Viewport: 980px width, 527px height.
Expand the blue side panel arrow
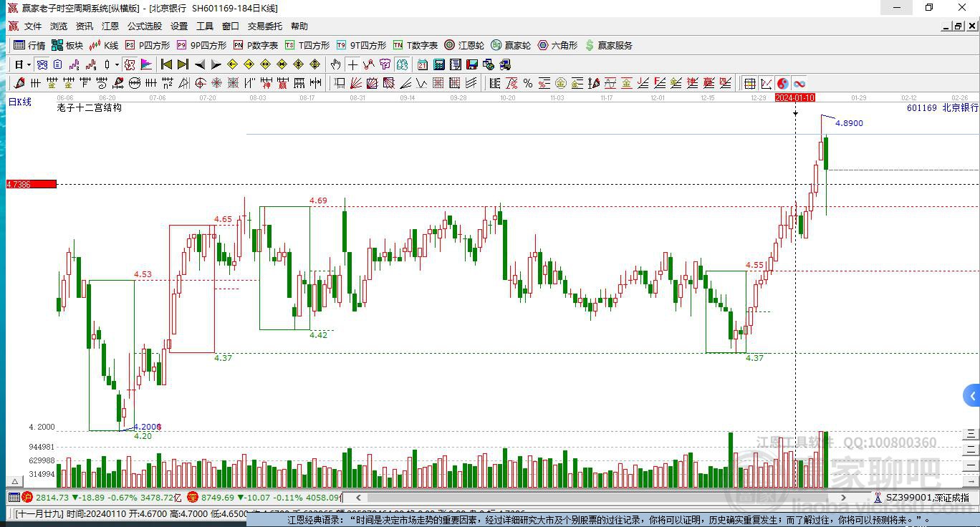[971, 395]
